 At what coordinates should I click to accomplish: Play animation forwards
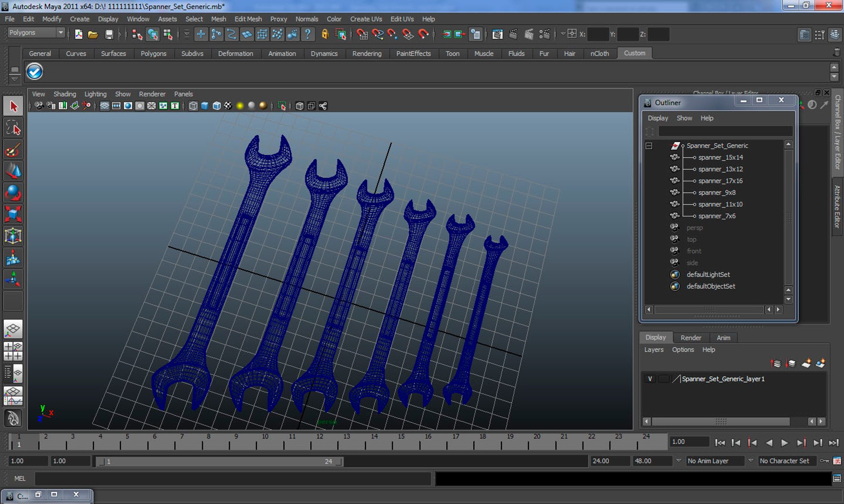(x=785, y=442)
